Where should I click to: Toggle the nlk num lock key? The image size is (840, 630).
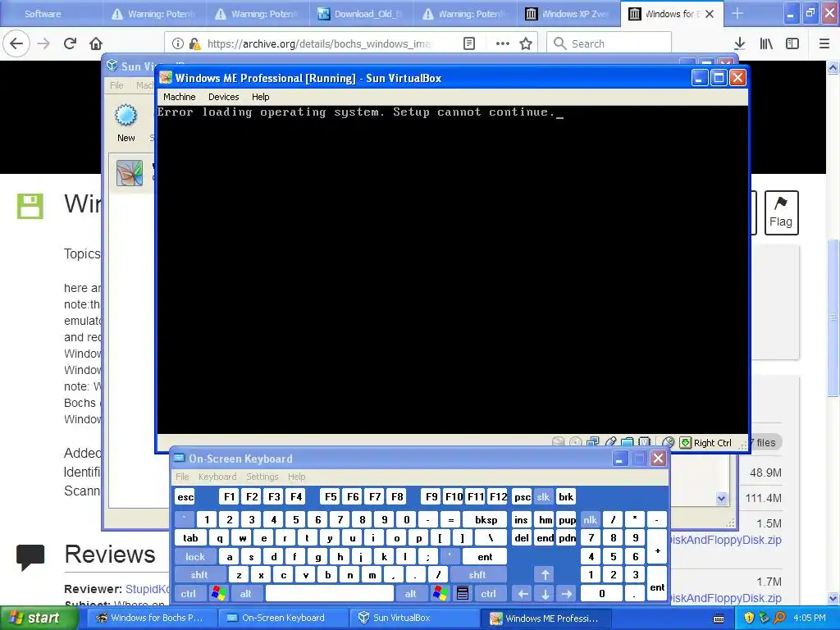coord(590,519)
